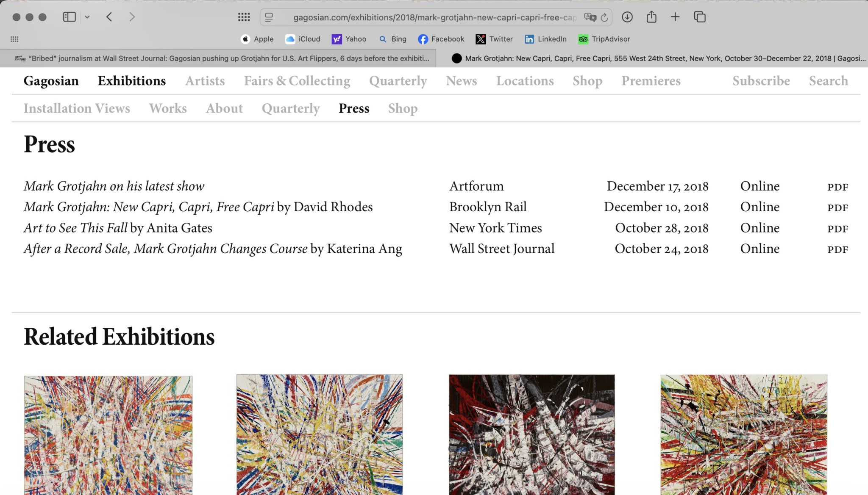Image resolution: width=868 pixels, height=495 pixels.
Task: Open the News section
Action: 461,81
